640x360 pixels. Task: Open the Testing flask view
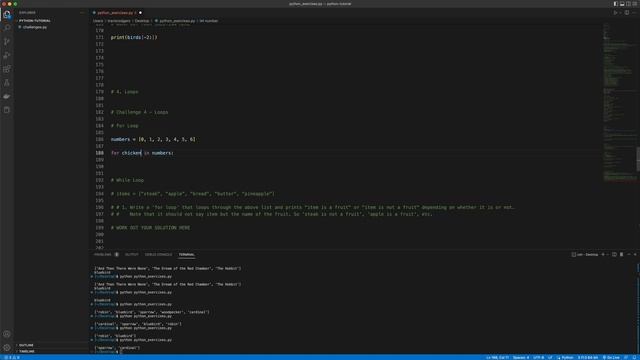pyautogui.click(x=7, y=82)
